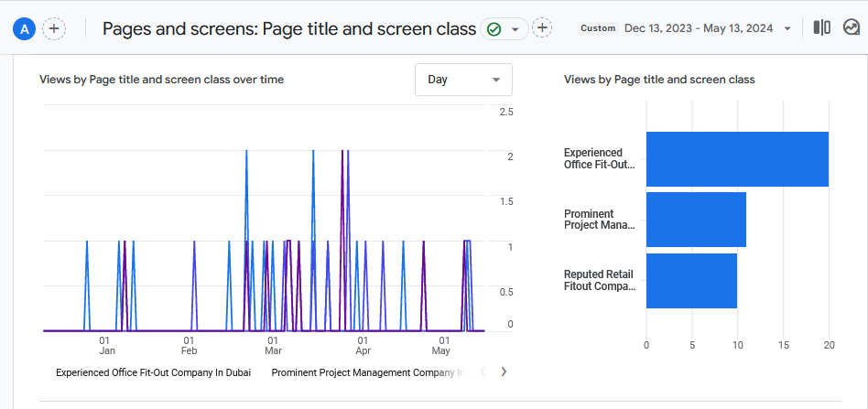Toggle 'Prominent Project Management Company' legend series

[368, 372]
